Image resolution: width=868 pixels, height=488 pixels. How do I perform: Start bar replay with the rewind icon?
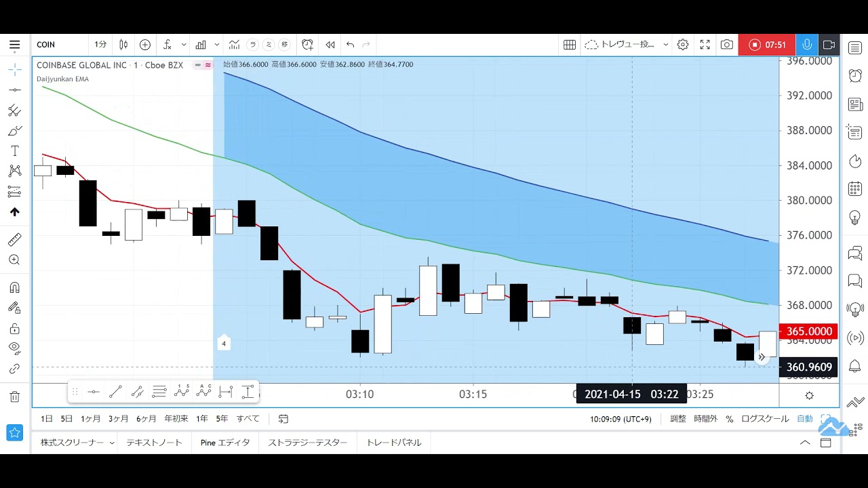point(330,45)
